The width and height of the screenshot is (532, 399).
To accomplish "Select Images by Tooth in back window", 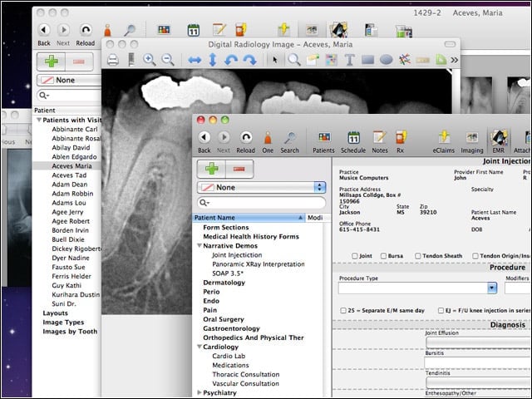I will click(x=70, y=332).
